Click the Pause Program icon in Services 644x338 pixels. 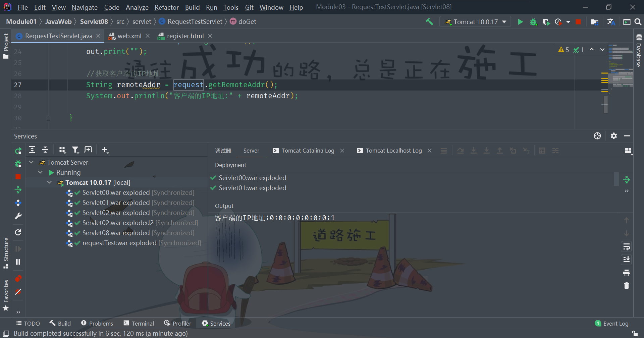coord(18,262)
